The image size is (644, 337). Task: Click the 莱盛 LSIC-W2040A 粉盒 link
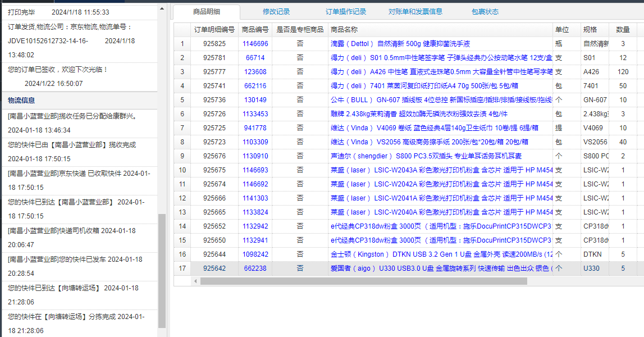click(x=441, y=212)
